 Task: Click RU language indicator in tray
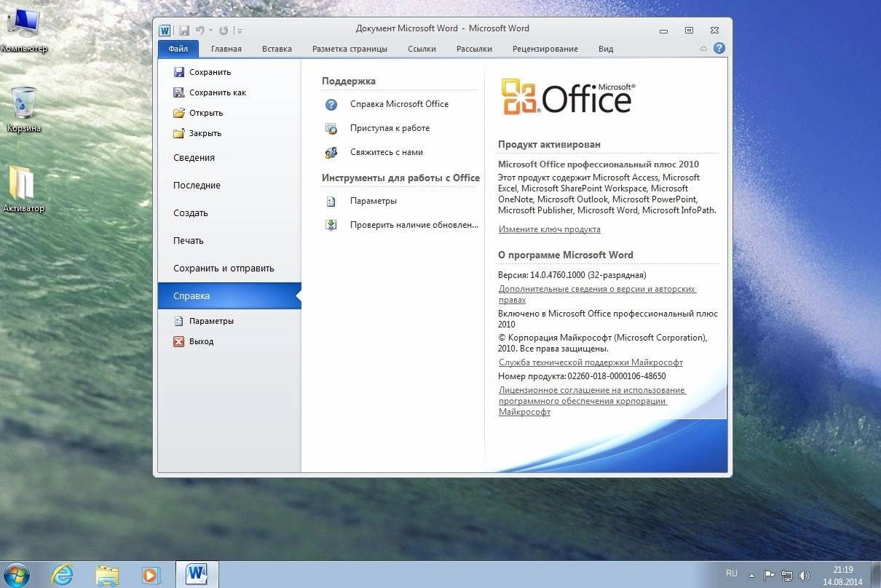[732, 573]
